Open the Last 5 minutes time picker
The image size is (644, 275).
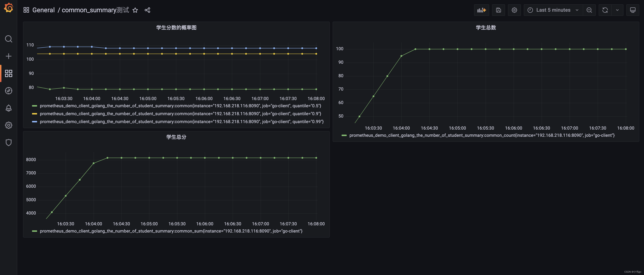pos(553,10)
